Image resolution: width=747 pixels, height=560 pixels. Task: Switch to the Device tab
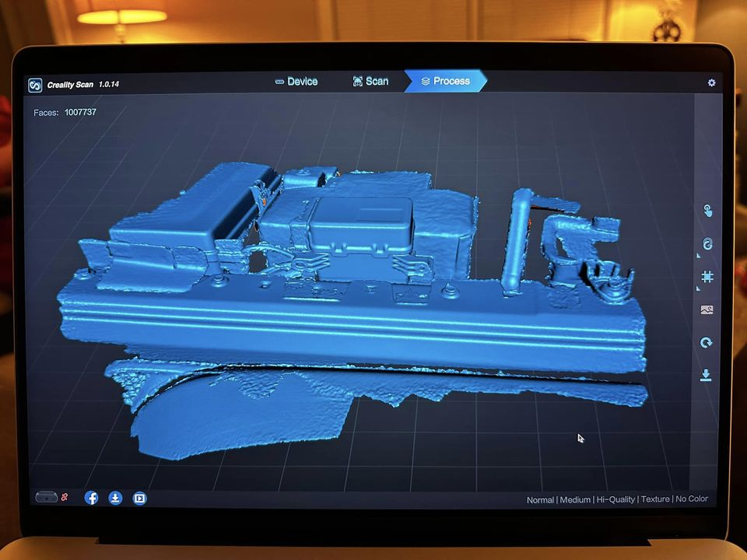coord(296,82)
